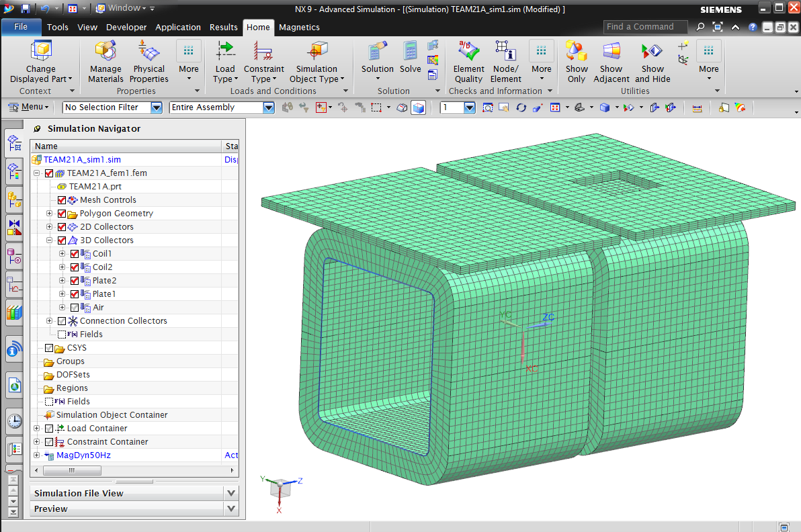Enable the Air collector checkbox
This screenshot has width=801, height=532.
click(x=75, y=308)
